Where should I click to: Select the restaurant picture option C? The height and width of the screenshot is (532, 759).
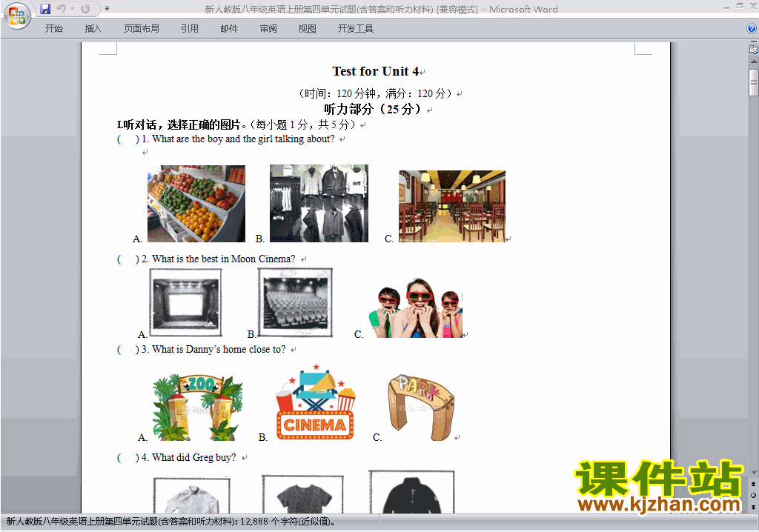(x=452, y=206)
